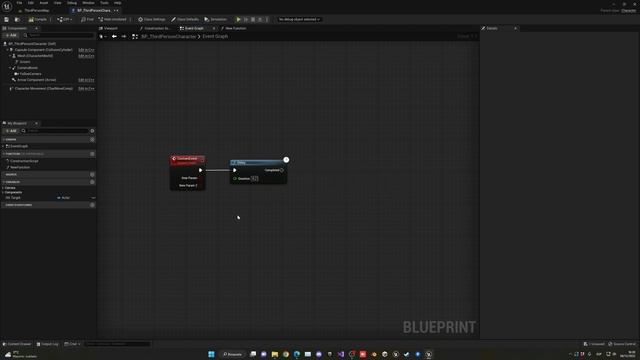Click Edit in C++ for Capsule Component
This screenshot has width=640, height=360.
pos(86,50)
